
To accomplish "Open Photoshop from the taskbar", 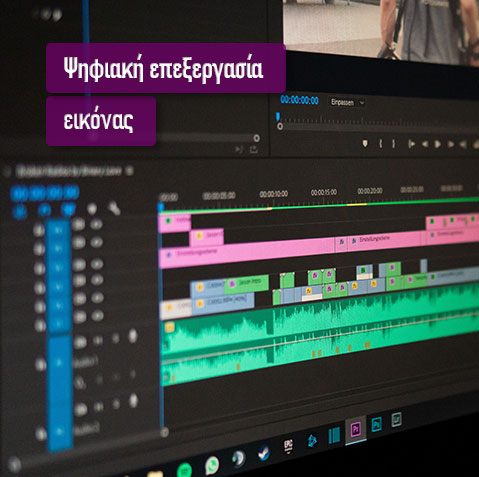I will point(376,424).
